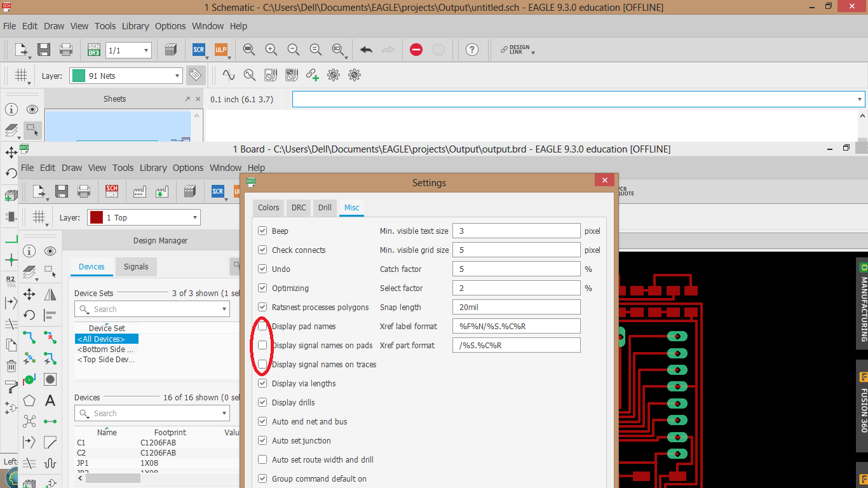Select Align tool in Board palette
Image resolution: width=868 pixels, height=488 pixels.
click(x=50, y=315)
